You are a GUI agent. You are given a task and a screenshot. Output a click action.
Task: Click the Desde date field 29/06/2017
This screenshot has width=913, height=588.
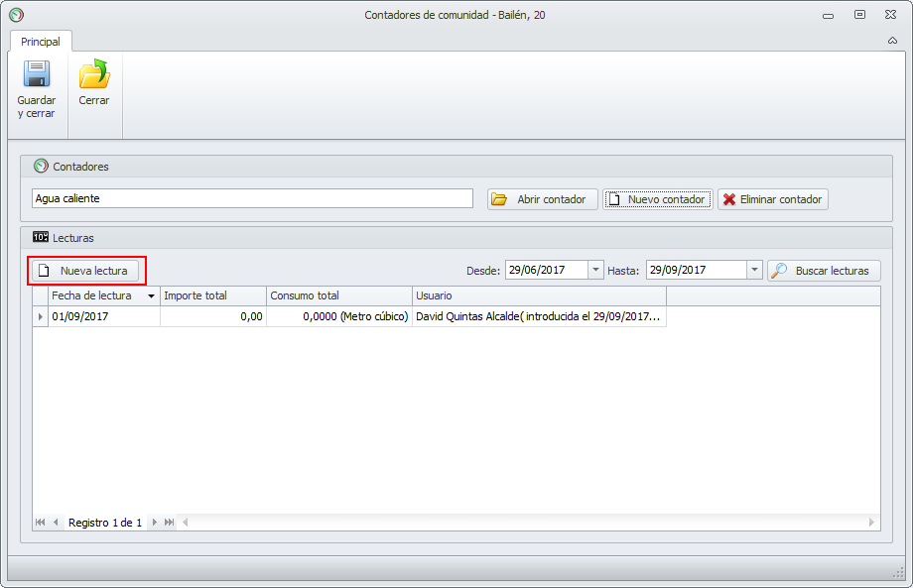click(x=546, y=270)
